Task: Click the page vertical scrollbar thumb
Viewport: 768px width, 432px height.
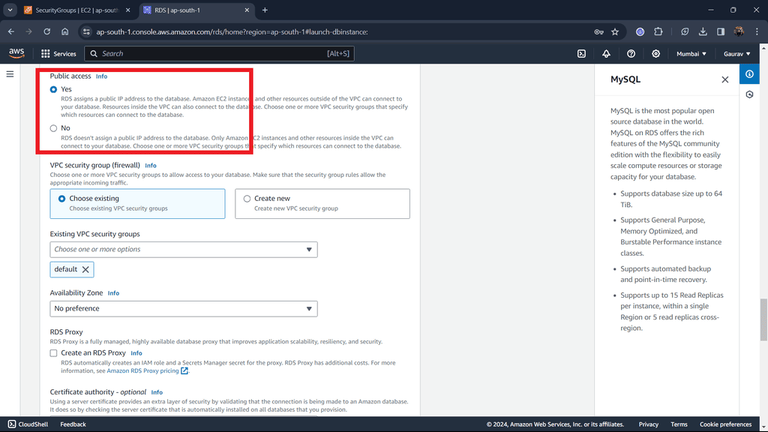Action: pyautogui.click(x=764, y=319)
